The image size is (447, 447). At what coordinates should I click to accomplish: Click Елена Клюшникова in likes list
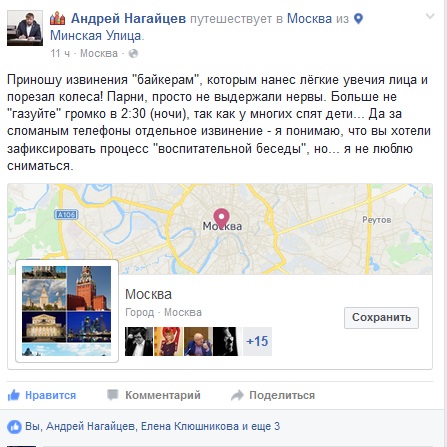(x=190, y=426)
